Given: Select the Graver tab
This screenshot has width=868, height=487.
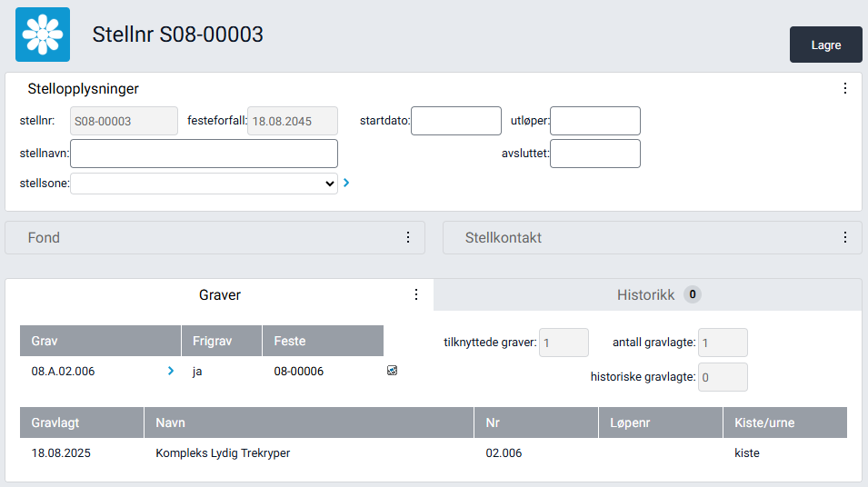Looking at the screenshot, I should pyautogui.click(x=219, y=295).
